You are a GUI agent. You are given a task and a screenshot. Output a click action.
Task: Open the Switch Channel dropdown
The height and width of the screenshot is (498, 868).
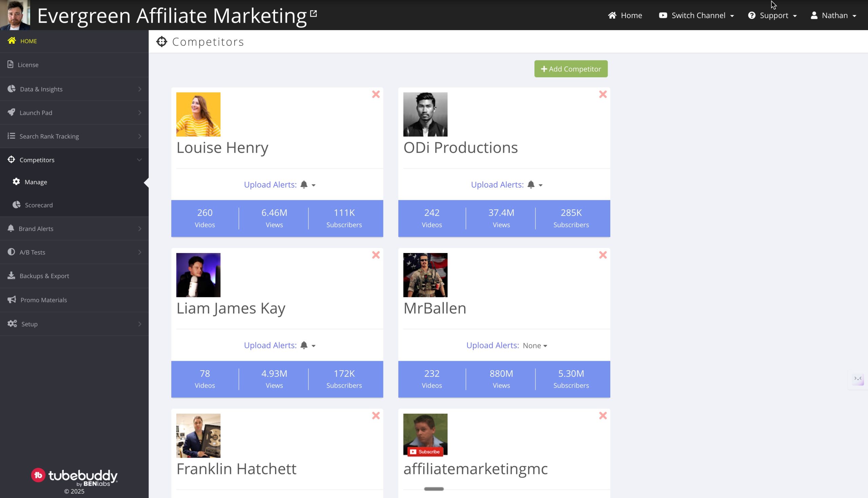tap(696, 15)
